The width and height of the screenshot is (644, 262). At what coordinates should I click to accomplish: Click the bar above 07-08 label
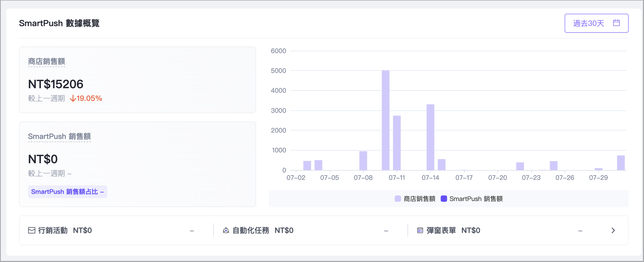[x=363, y=161]
